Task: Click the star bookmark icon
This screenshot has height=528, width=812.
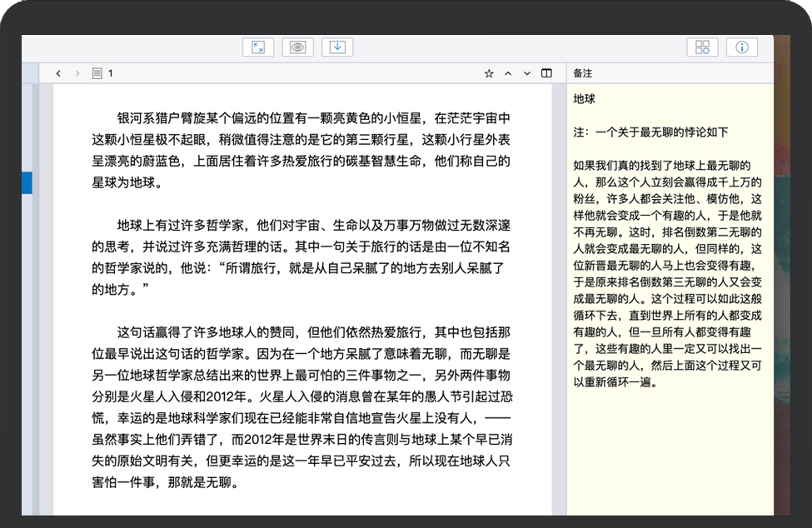Action: click(489, 73)
